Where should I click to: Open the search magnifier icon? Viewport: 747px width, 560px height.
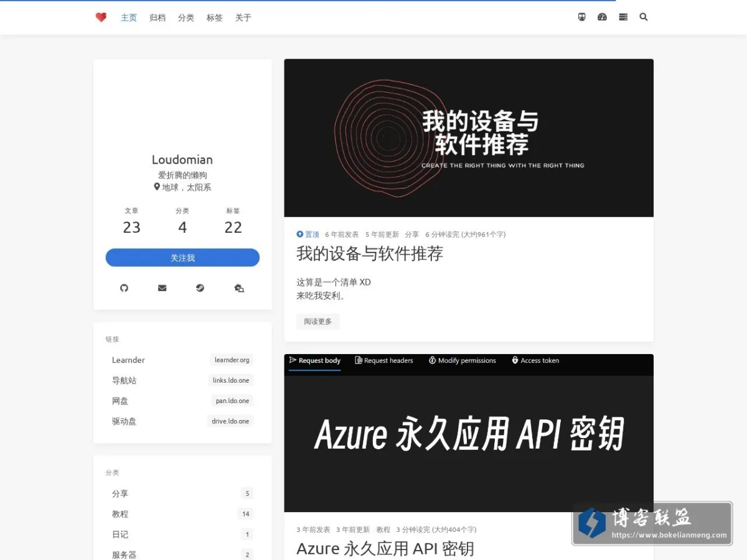(644, 17)
